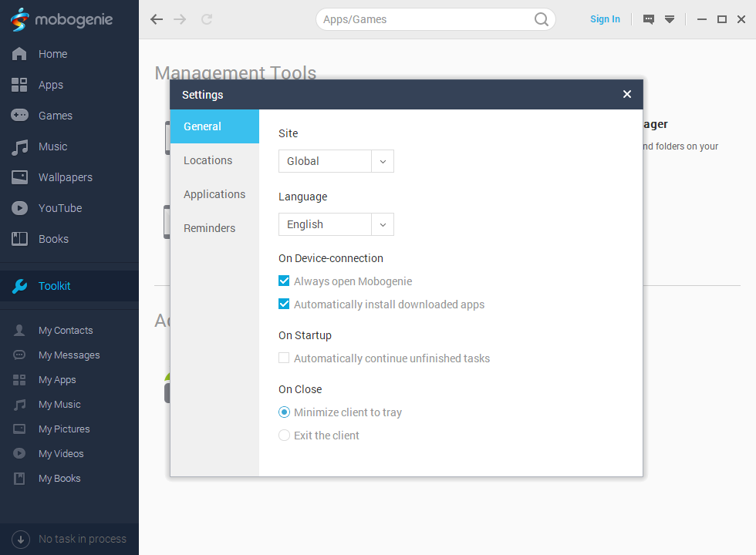The width and height of the screenshot is (756, 555).
Task: Click the back arrow navigation icon
Action: pos(157,19)
